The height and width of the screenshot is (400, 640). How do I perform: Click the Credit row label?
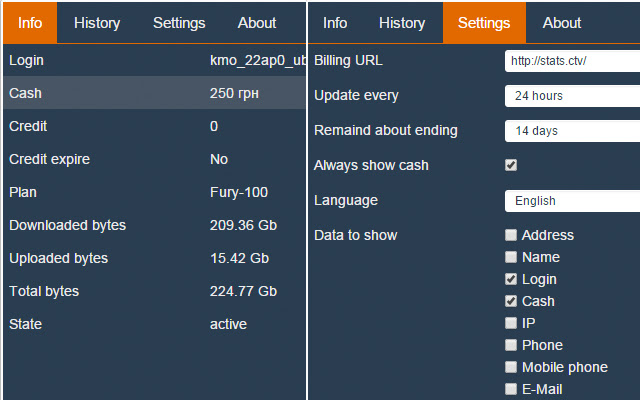click(28, 126)
